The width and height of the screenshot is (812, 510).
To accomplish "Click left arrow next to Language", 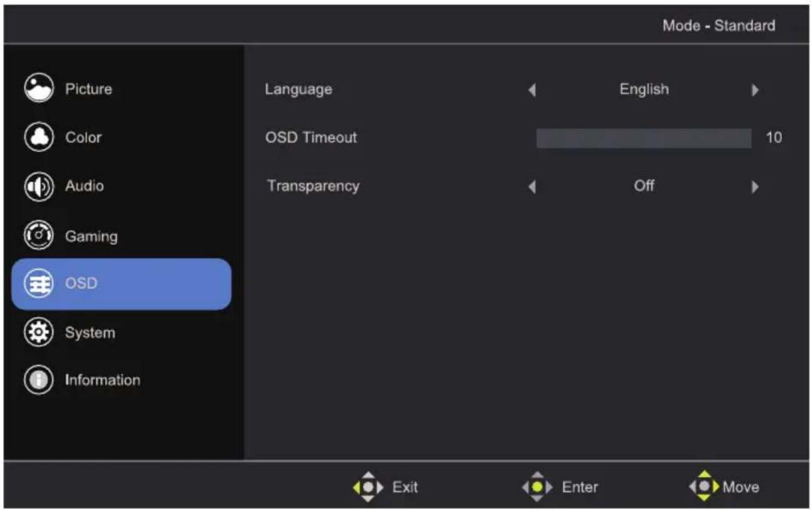I will click(532, 90).
